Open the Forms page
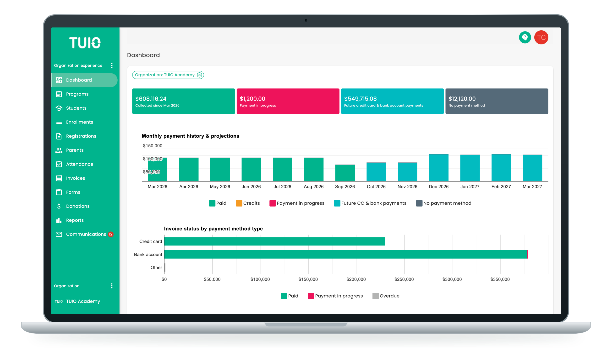 coord(84,192)
